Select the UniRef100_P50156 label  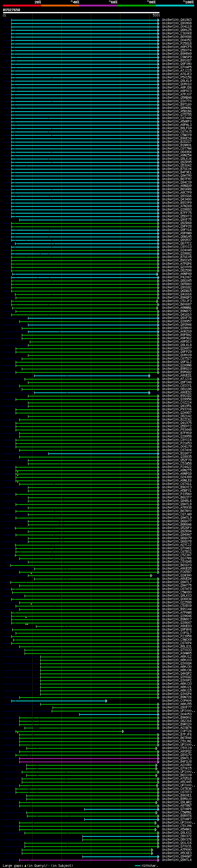pos(176,78)
